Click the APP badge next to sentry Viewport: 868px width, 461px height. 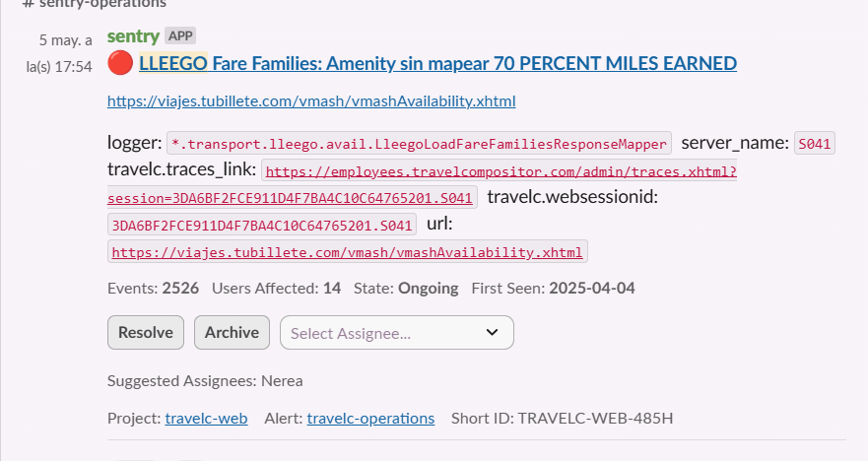point(180,36)
